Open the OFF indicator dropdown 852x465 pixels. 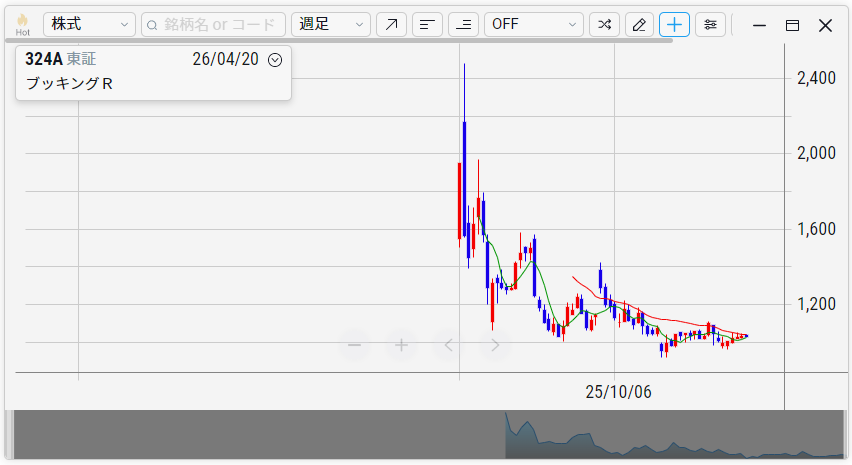(x=533, y=25)
